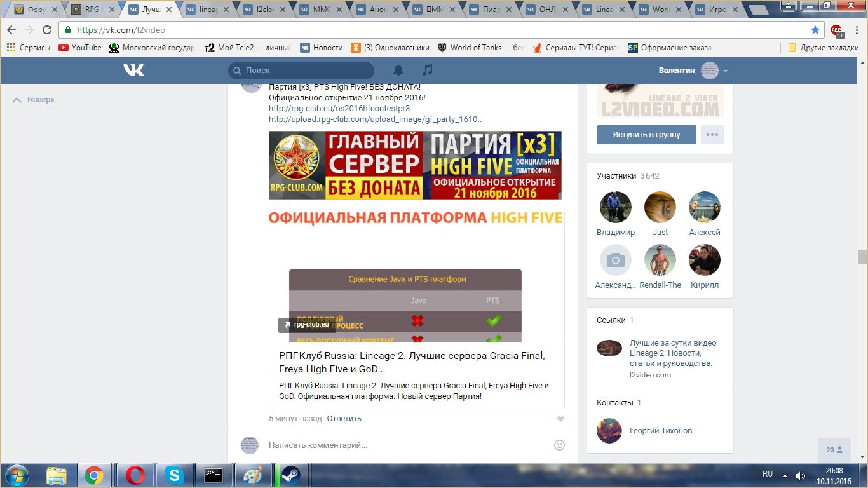Open the group actions three-dot menu
The image size is (868, 488).
click(x=712, y=135)
